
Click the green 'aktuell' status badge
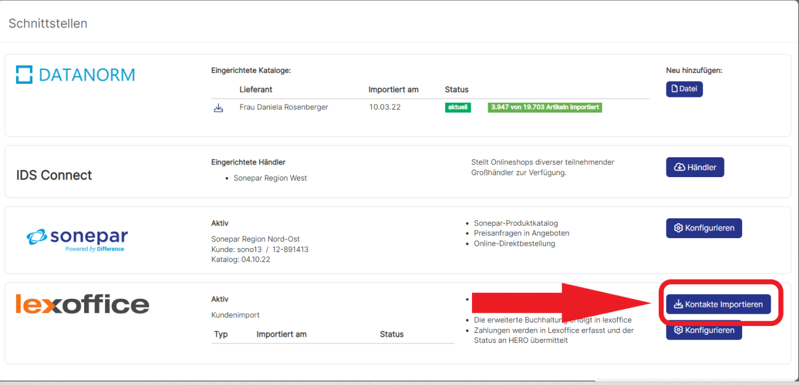[x=458, y=107]
